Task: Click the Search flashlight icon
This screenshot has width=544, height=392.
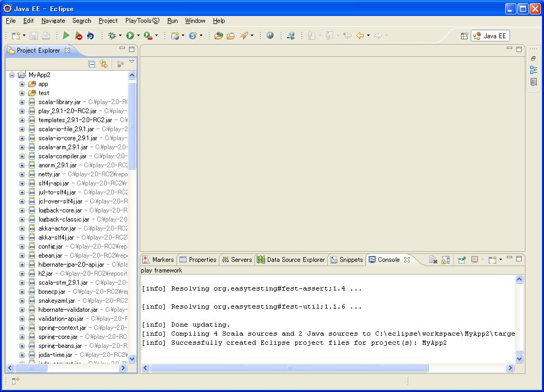Action: pyautogui.click(x=244, y=36)
